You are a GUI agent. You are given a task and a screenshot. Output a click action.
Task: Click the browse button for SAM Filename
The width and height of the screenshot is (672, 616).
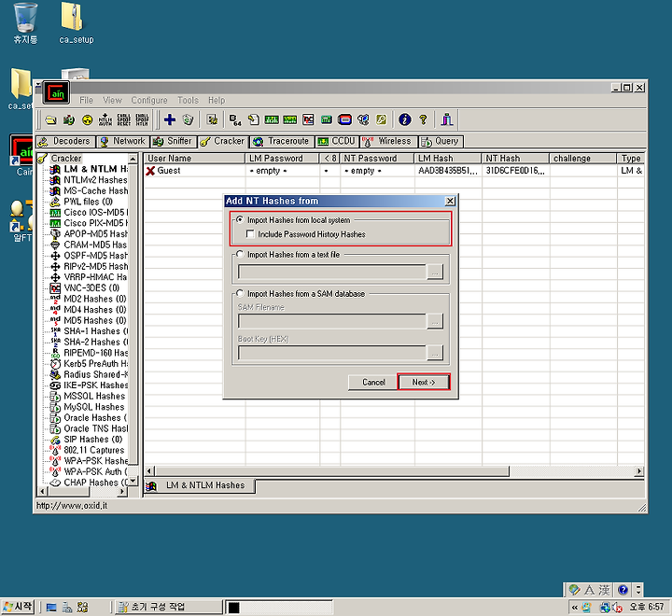[x=435, y=321]
